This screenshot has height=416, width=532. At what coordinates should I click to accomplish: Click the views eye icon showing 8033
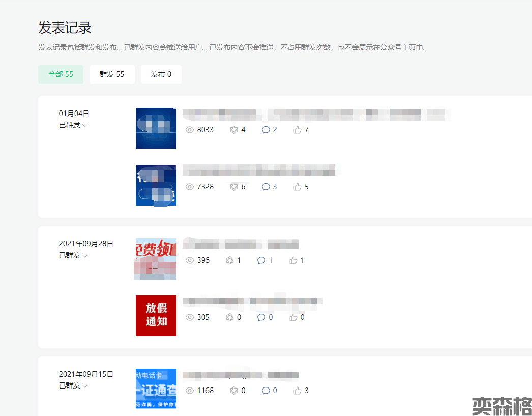coord(190,130)
